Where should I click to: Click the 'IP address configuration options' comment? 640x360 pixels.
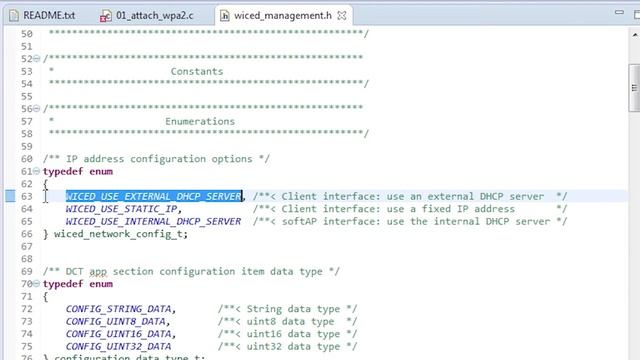(156, 159)
